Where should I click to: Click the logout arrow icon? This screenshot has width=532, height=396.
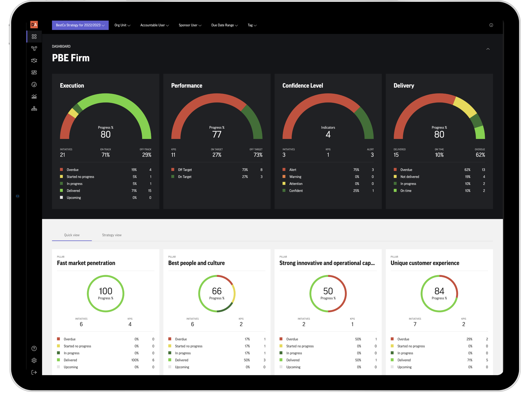coord(34,373)
